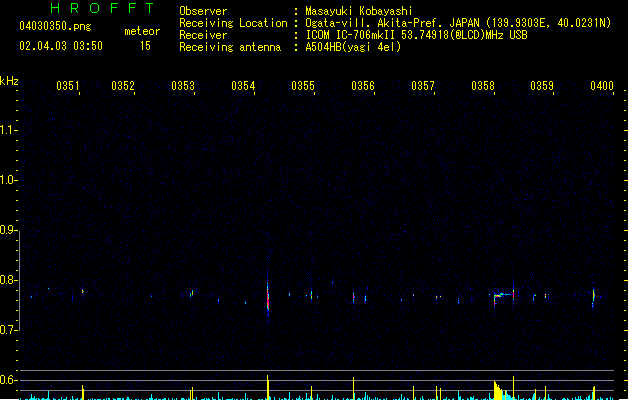Click the Receiving Location field label
The image size is (629, 400).
[x=233, y=23]
